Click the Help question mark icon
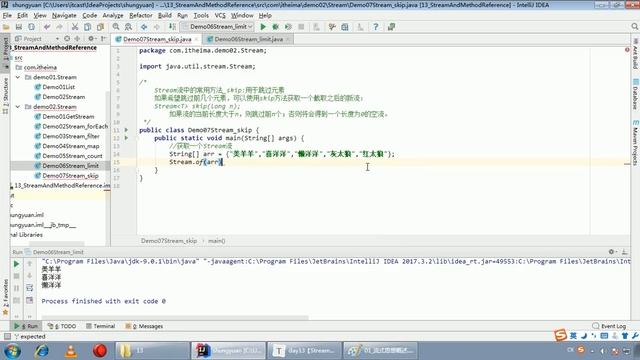Image resolution: width=640 pixels, height=360 pixels. point(376,27)
